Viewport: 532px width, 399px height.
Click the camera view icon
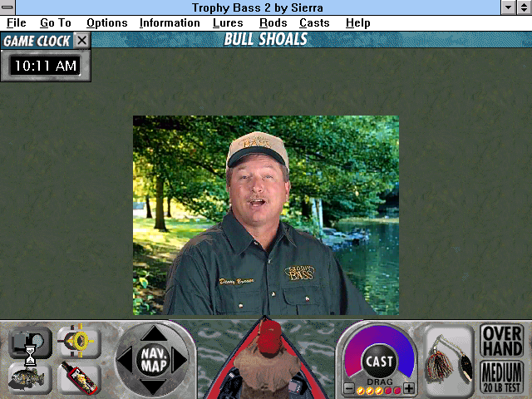[x=30, y=342]
